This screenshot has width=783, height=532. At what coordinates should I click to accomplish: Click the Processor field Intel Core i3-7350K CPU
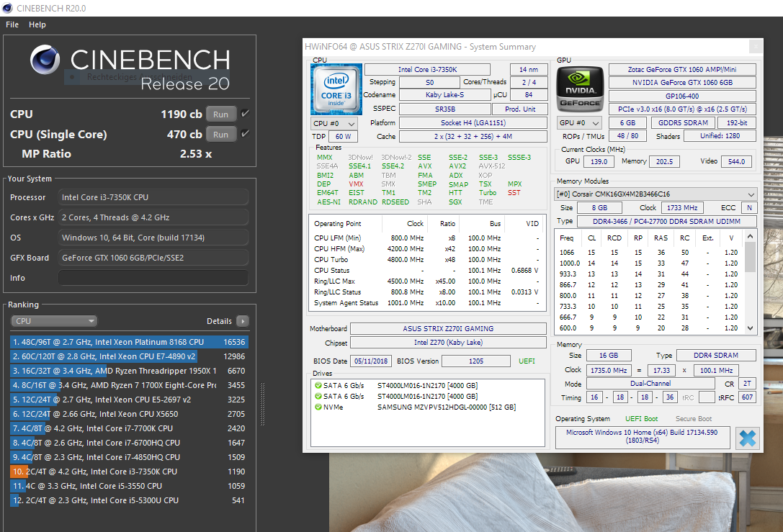point(153,197)
